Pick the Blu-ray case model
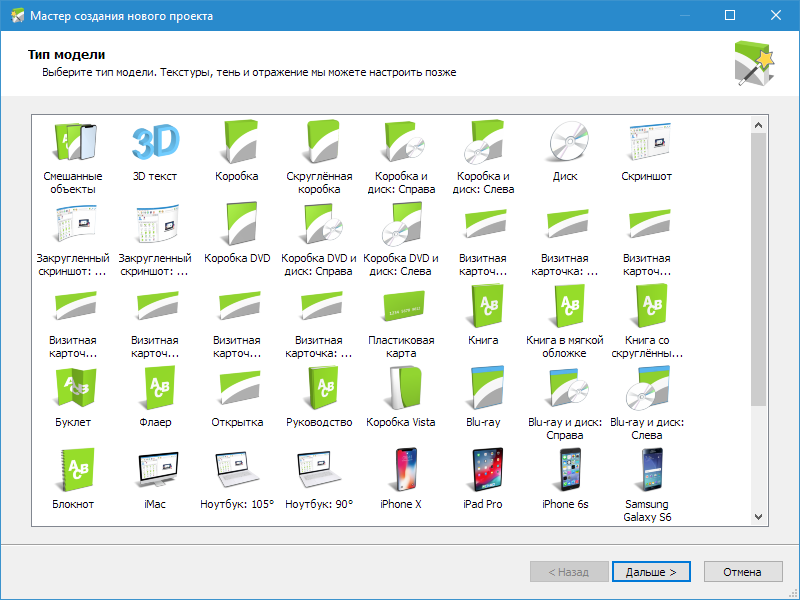 [483, 389]
